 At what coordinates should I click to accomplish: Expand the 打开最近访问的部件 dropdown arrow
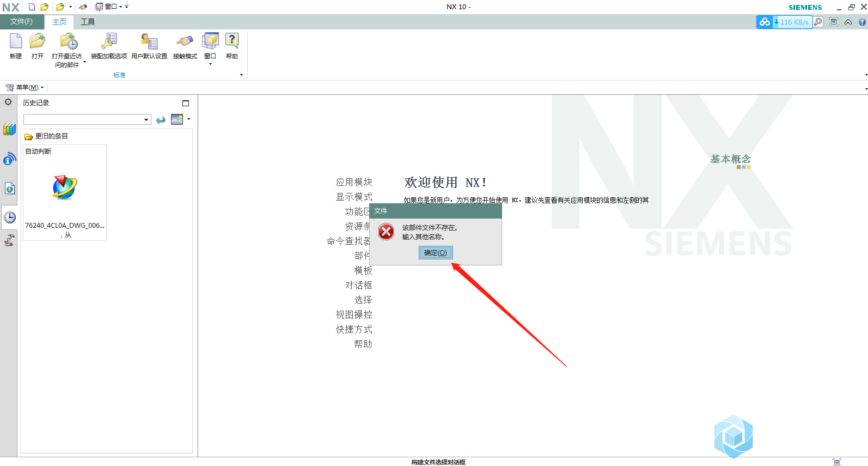click(84, 62)
